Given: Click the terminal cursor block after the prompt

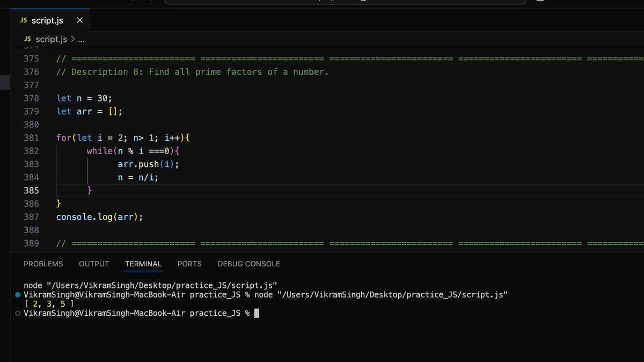Looking at the screenshot, I should tap(257, 313).
